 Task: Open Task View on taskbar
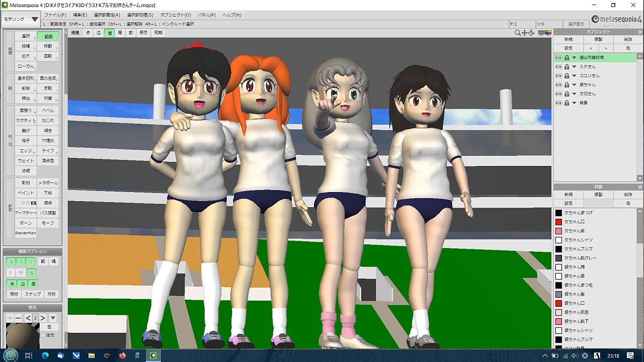tap(29, 355)
